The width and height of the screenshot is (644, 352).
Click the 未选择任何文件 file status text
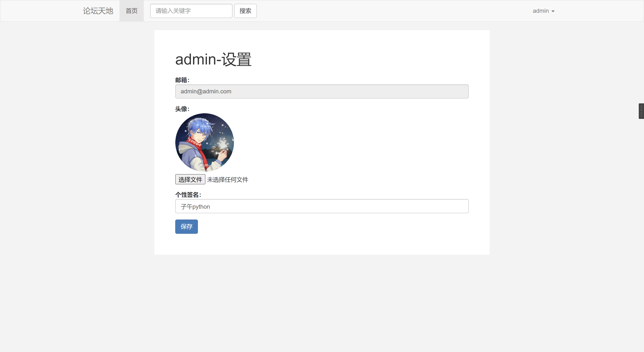click(227, 180)
